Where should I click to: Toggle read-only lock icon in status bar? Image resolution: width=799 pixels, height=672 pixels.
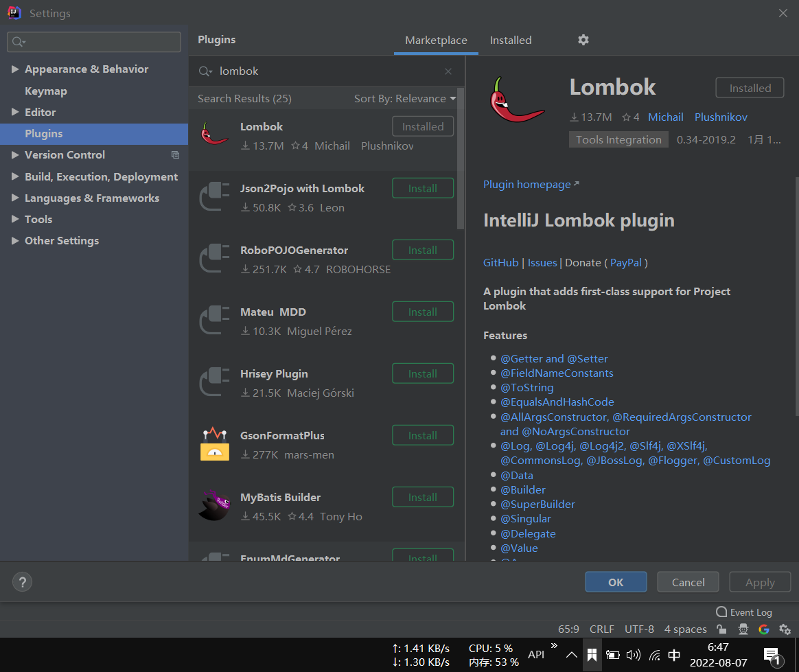pyautogui.click(x=721, y=629)
